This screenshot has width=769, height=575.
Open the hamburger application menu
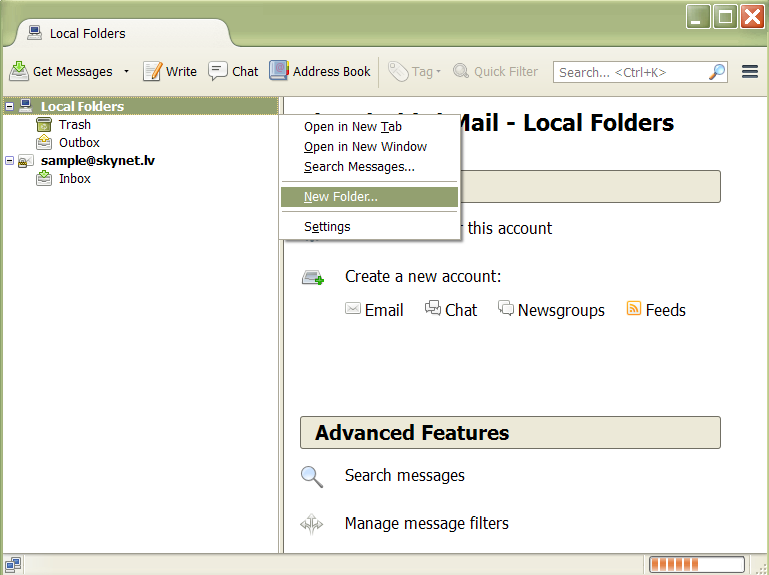[x=750, y=71]
